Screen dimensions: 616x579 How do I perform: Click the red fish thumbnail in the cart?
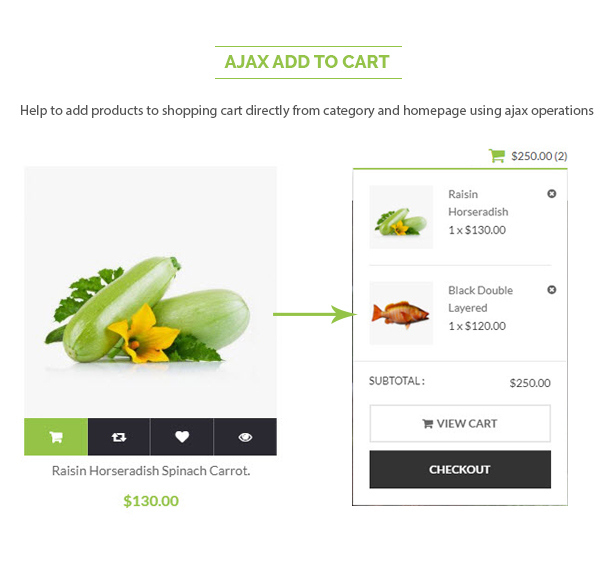(x=401, y=313)
